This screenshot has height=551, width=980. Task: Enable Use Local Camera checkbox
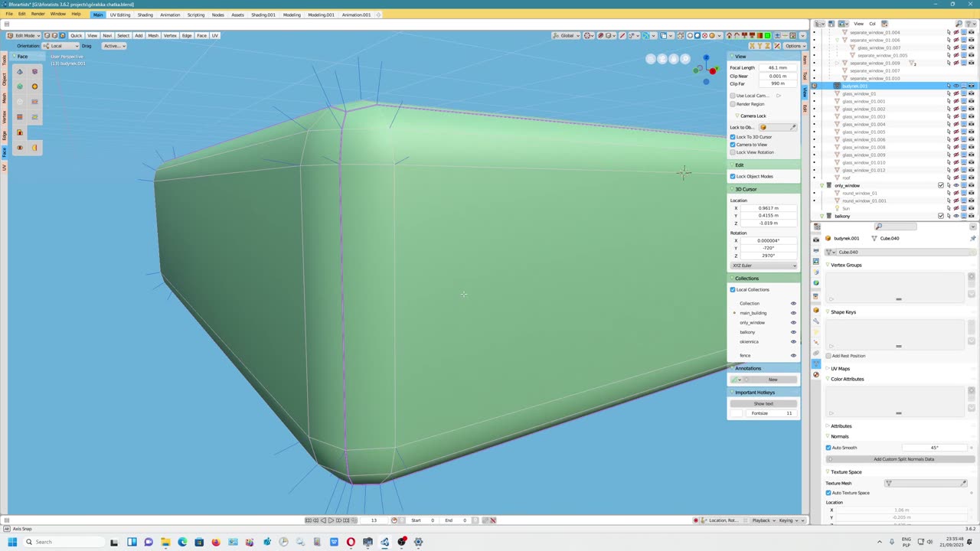[x=733, y=96]
